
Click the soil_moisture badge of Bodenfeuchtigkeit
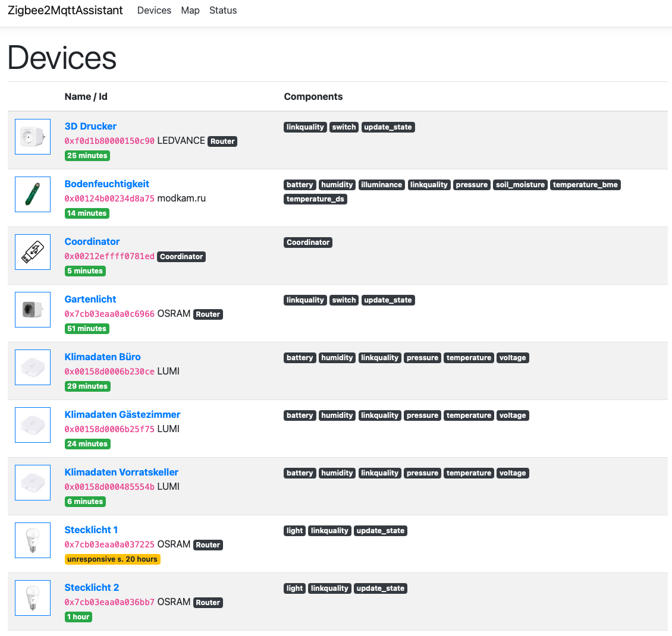(520, 184)
